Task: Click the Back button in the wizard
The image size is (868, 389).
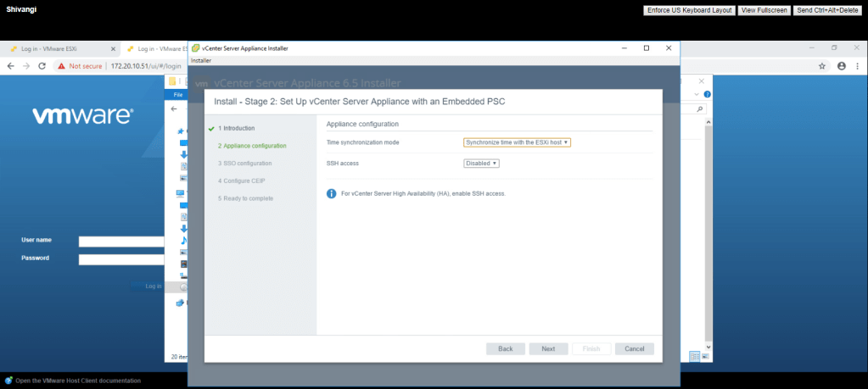Action: tap(505, 348)
